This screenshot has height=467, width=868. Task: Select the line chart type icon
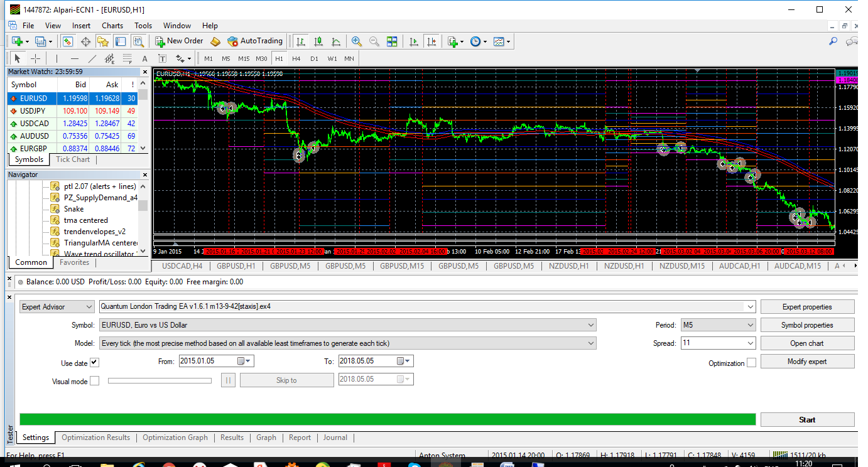[336, 41]
